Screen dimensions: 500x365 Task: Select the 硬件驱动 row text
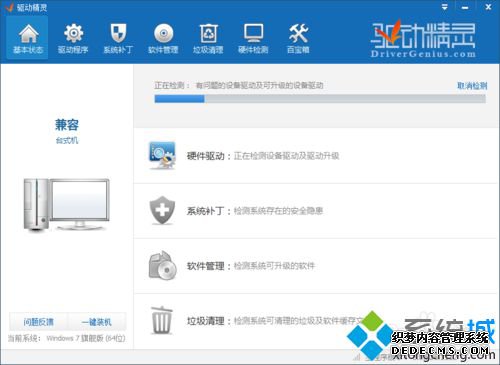263,156
